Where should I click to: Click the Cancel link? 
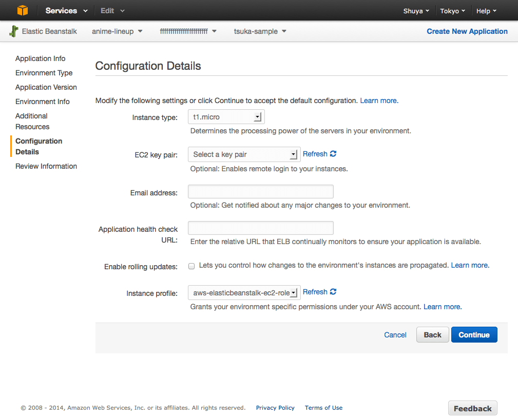click(x=395, y=335)
